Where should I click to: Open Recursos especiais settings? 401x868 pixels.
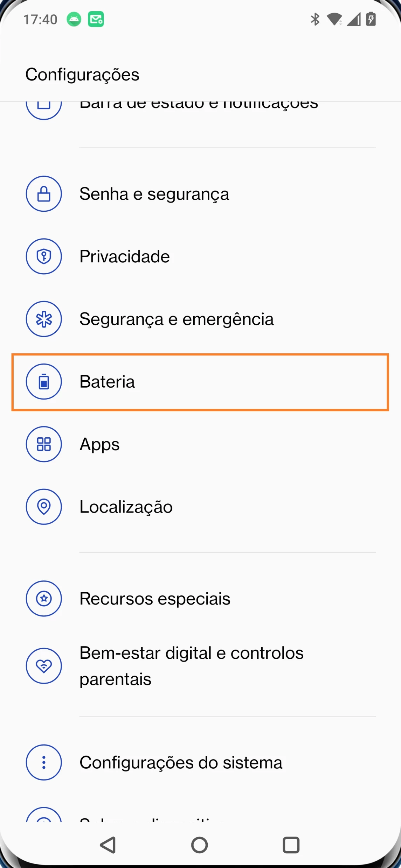click(155, 599)
